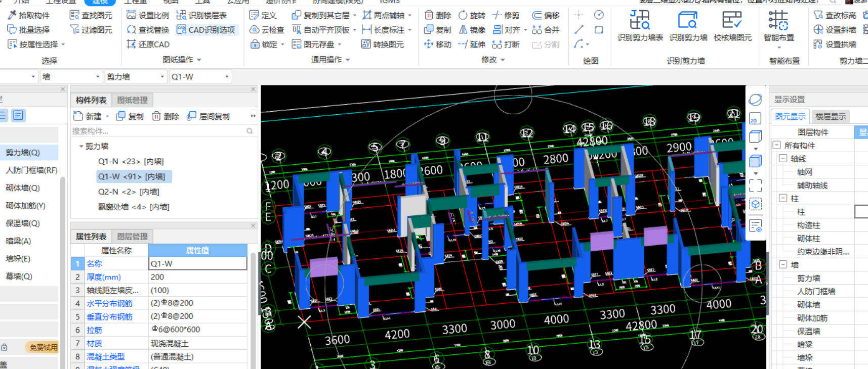This screenshot has height=369, width=868.
Task: Switch to 2D view in viewport toolbar
Action: [755, 119]
